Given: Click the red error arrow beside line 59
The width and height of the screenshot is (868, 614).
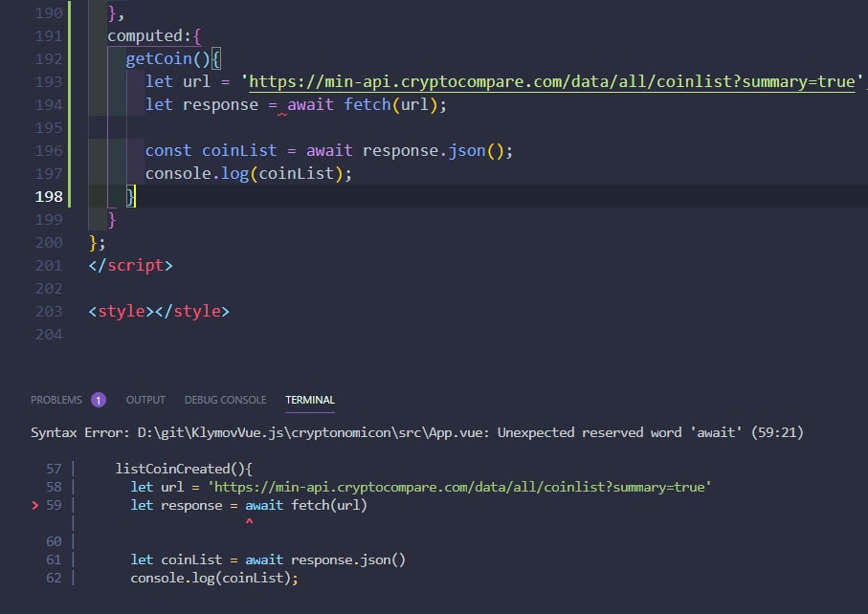Looking at the screenshot, I should point(34,505).
